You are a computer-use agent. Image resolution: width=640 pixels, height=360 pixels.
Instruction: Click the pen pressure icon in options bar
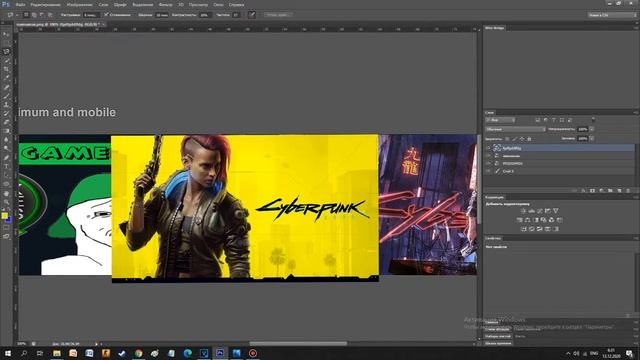pos(252,15)
